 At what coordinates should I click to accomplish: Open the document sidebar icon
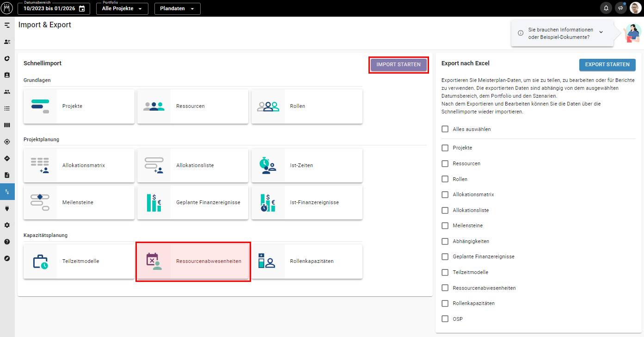pos(7,175)
